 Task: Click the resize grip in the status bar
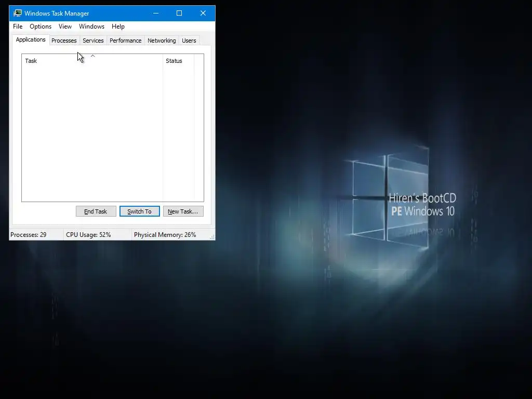point(212,237)
